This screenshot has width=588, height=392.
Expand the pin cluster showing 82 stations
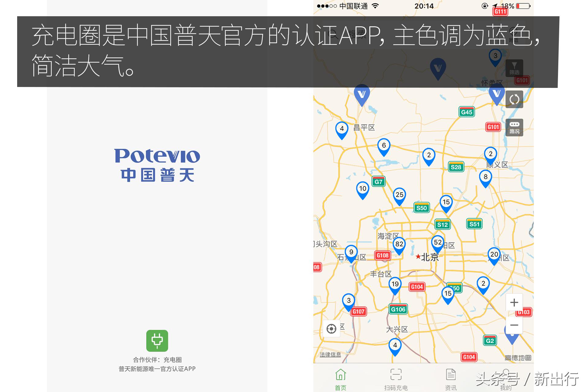pyautogui.click(x=399, y=244)
